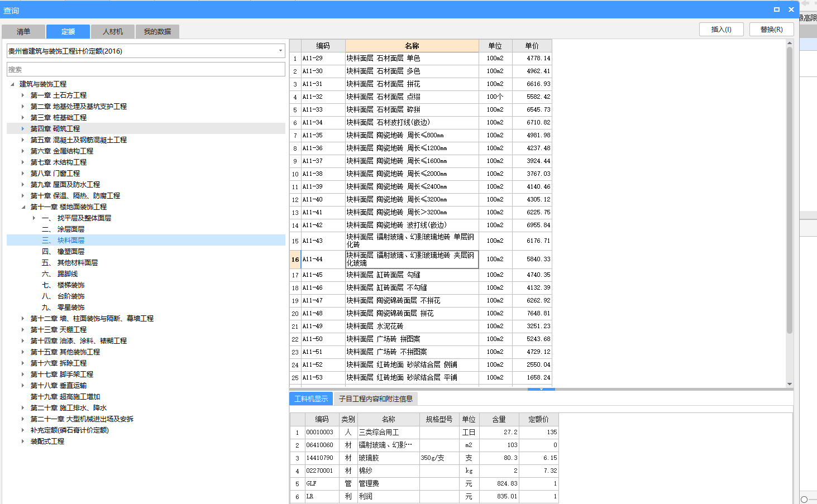Select 装配式工程 in tree
The image size is (817, 504).
(47, 441)
